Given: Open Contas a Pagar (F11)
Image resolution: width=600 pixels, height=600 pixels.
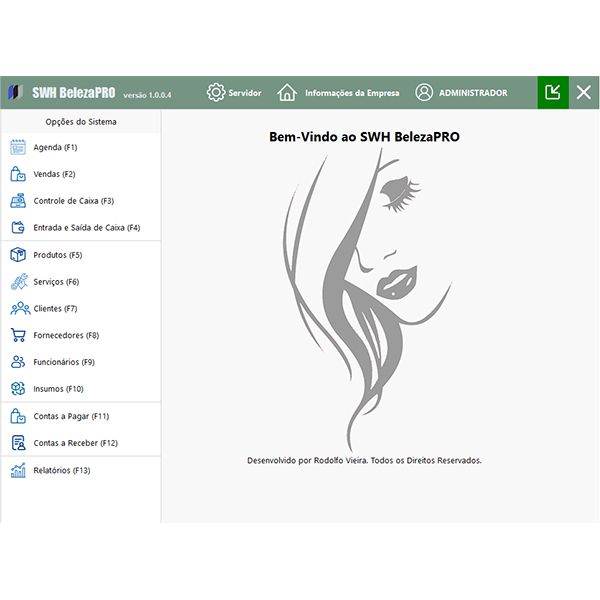Looking at the screenshot, I should [71, 416].
